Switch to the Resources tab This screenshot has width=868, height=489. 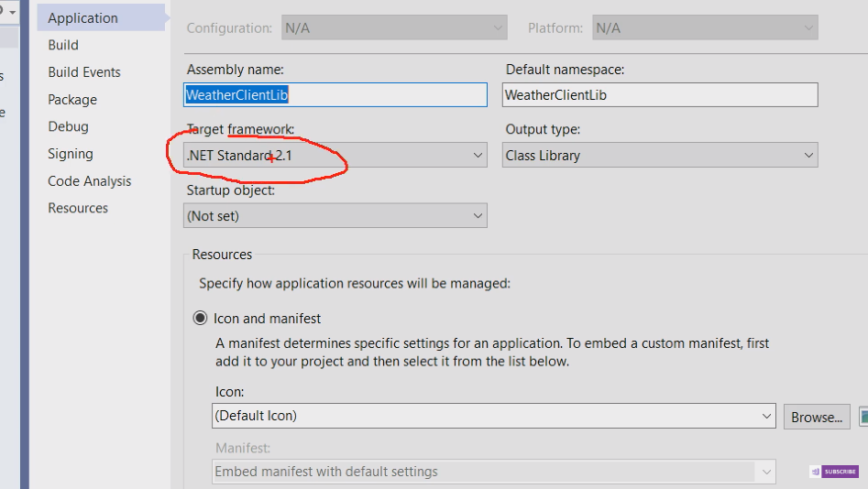pos(78,208)
